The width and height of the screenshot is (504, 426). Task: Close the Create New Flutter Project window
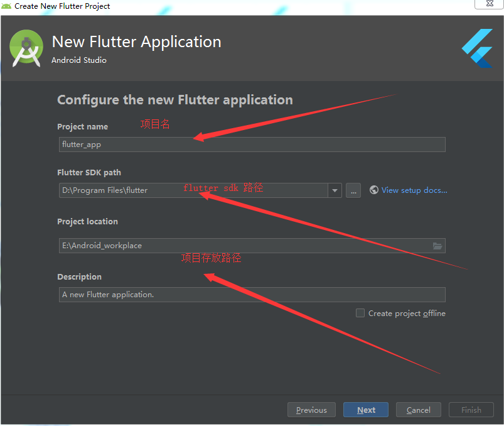tap(489, 4)
